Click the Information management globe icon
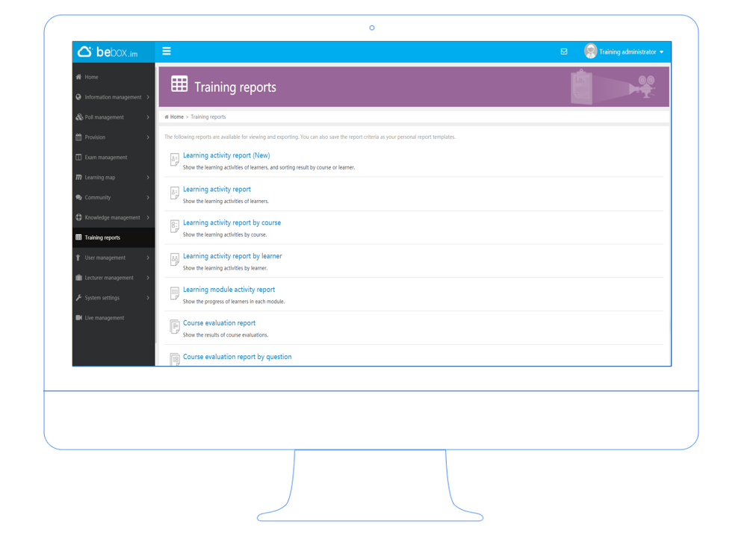This screenshot has height=542, width=756. tap(78, 97)
